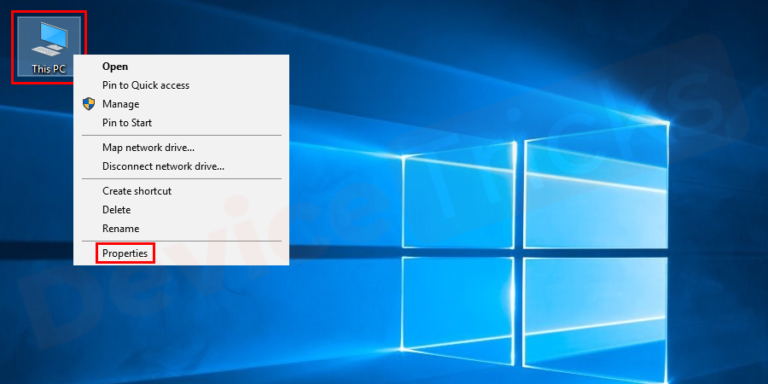Select Create shortcut in the context menu

(181, 191)
